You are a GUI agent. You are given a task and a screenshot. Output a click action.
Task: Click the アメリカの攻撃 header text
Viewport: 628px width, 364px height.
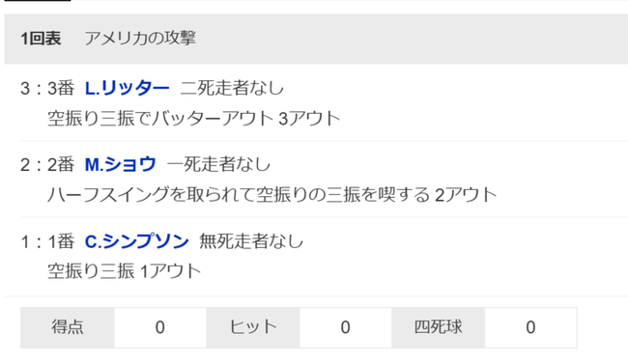tap(140, 39)
